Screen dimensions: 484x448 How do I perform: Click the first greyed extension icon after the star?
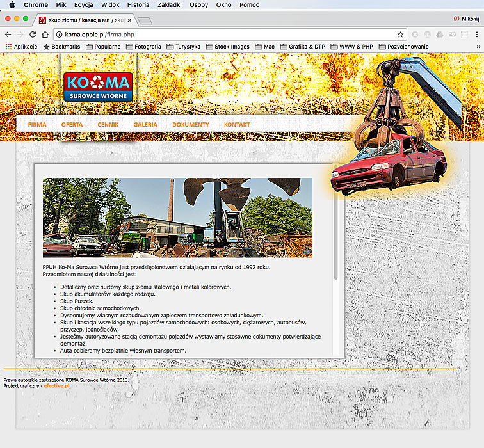tap(415, 35)
